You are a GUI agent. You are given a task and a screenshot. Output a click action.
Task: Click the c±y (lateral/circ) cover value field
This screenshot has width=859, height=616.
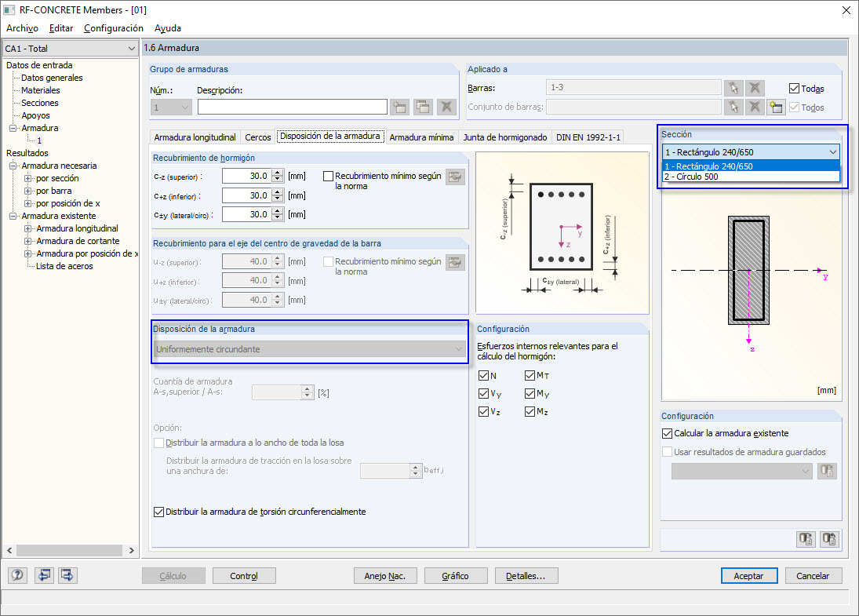pos(247,214)
